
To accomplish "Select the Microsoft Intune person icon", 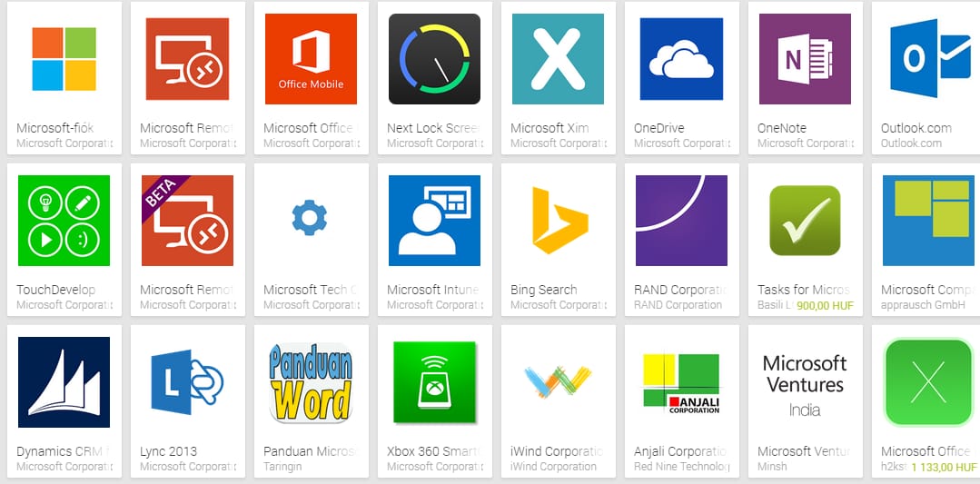I will (434, 221).
